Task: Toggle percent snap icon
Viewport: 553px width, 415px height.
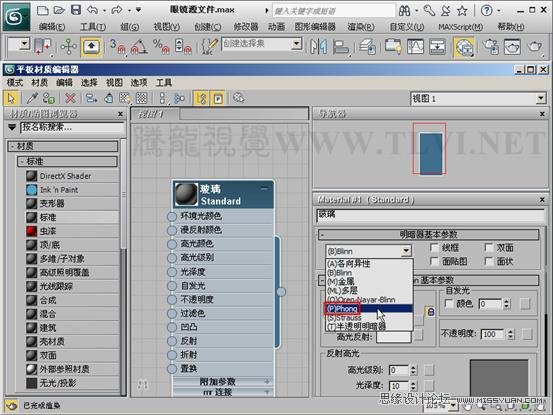Action: pyautogui.click(x=161, y=47)
